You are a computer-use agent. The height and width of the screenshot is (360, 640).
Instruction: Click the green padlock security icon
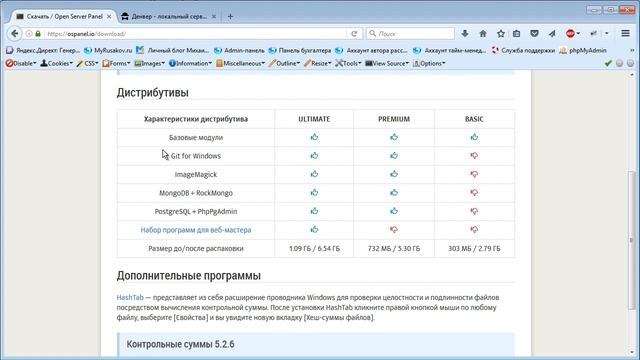coord(38,34)
